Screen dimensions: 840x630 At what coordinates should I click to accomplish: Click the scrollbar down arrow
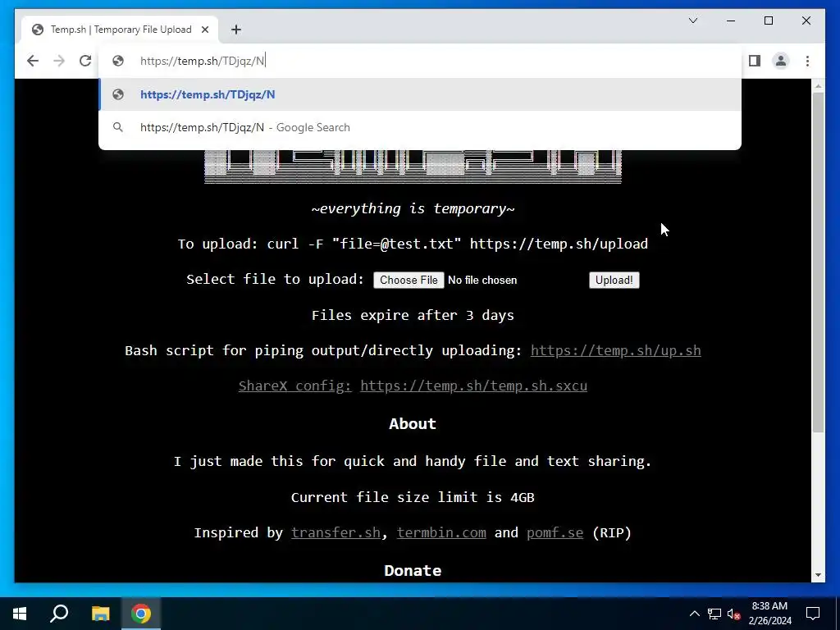[818, 575]
